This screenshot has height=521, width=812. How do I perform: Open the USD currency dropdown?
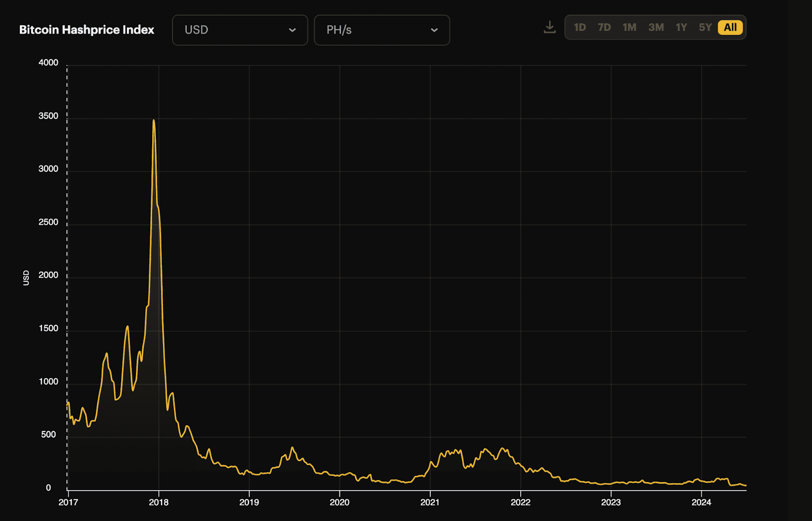click(240, 30)
